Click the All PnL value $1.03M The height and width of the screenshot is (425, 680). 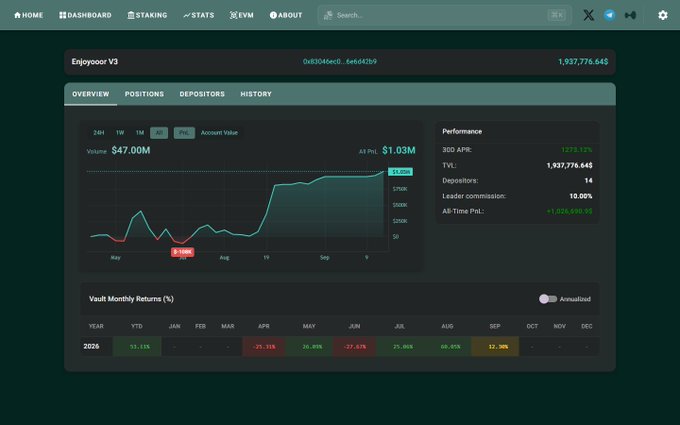pos(399,150)
